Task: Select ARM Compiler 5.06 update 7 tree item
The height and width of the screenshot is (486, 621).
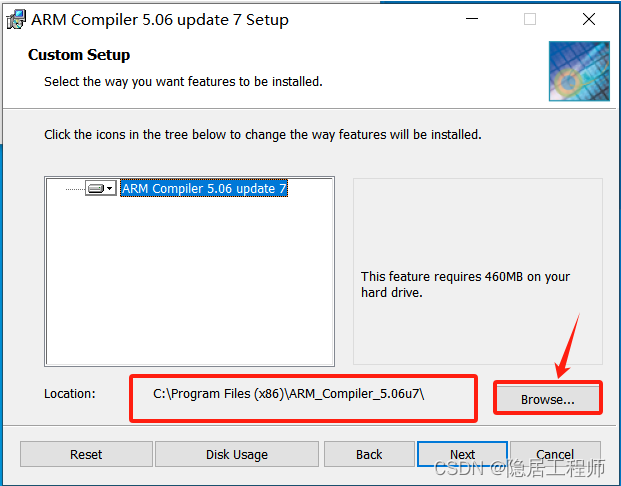Action: 204,189
